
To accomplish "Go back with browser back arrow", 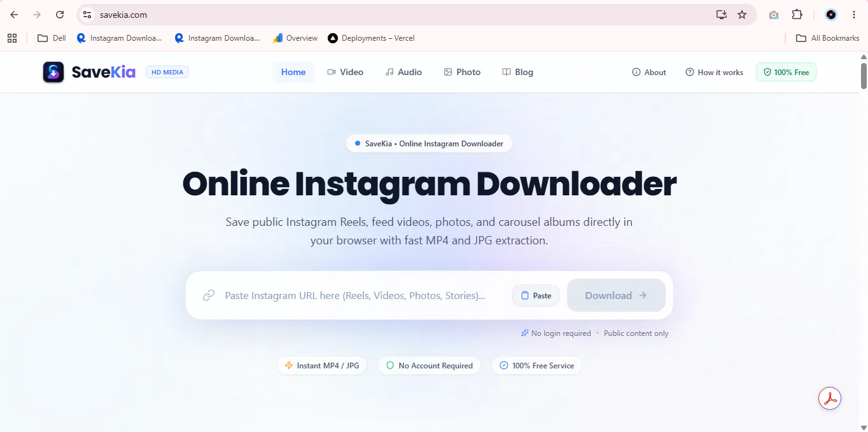I will (x=14, y=15).
